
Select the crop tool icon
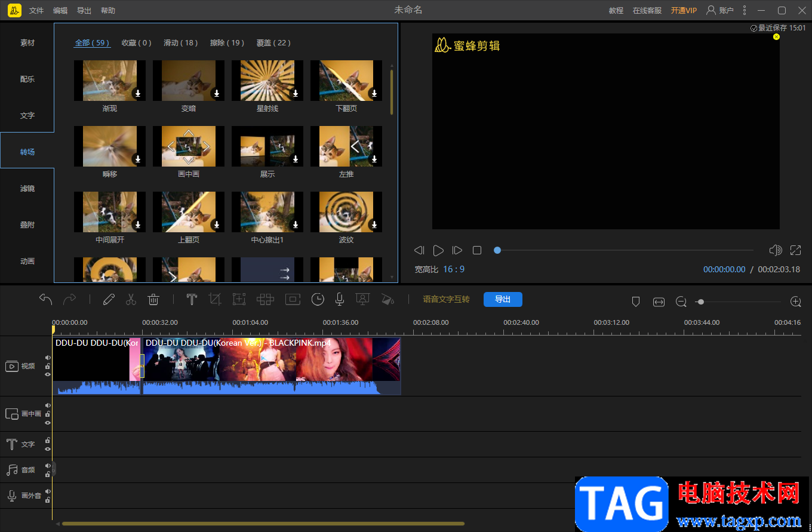click(215, 300)
